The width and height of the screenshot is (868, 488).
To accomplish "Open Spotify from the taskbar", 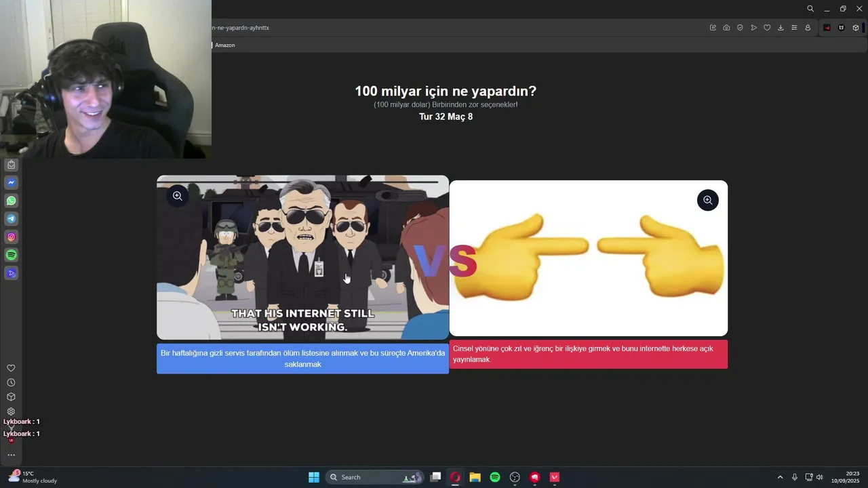I will tap(495, 477).
